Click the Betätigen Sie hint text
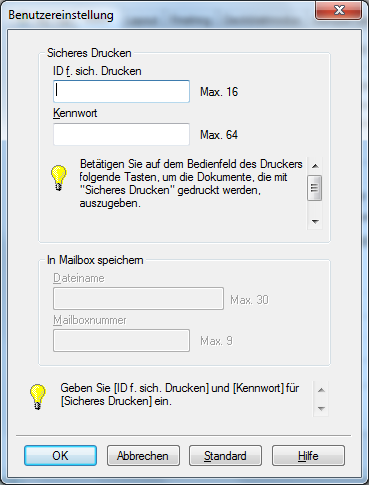The height and width of the screenshot is (485, 369). coord(191,183)
